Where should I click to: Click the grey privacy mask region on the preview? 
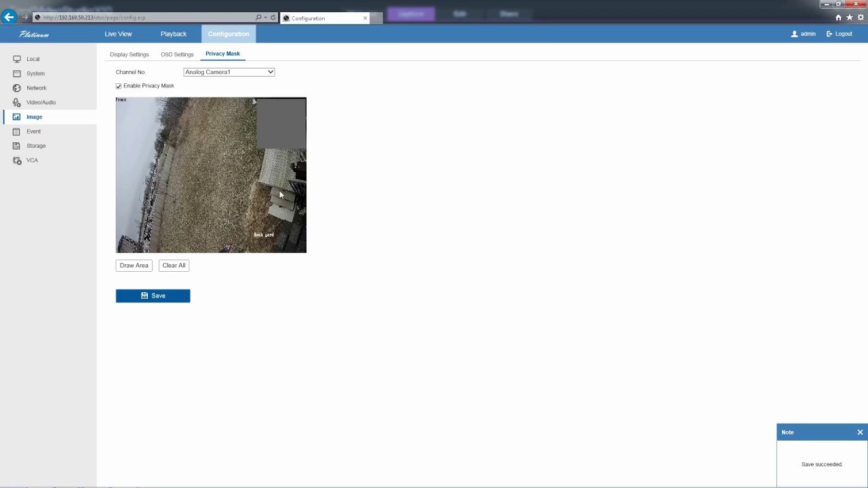(281, 123)
